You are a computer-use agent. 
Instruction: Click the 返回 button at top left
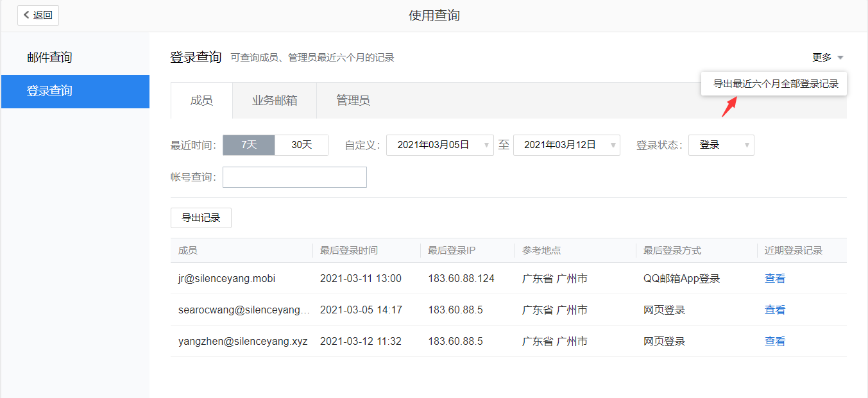[38, 15]
